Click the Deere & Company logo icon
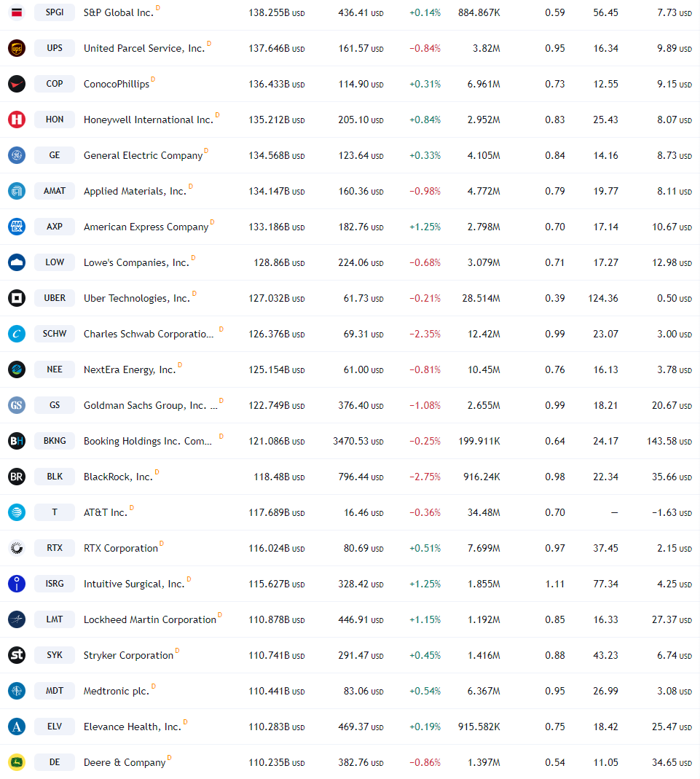Screen dimensions: 700x779 tap(17, 762)
